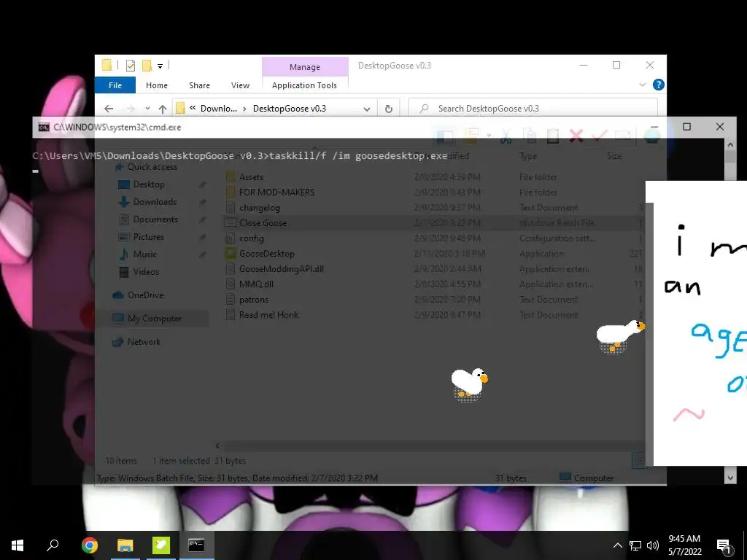Click the cmd window scrollbar down arrow

[730, 477]
